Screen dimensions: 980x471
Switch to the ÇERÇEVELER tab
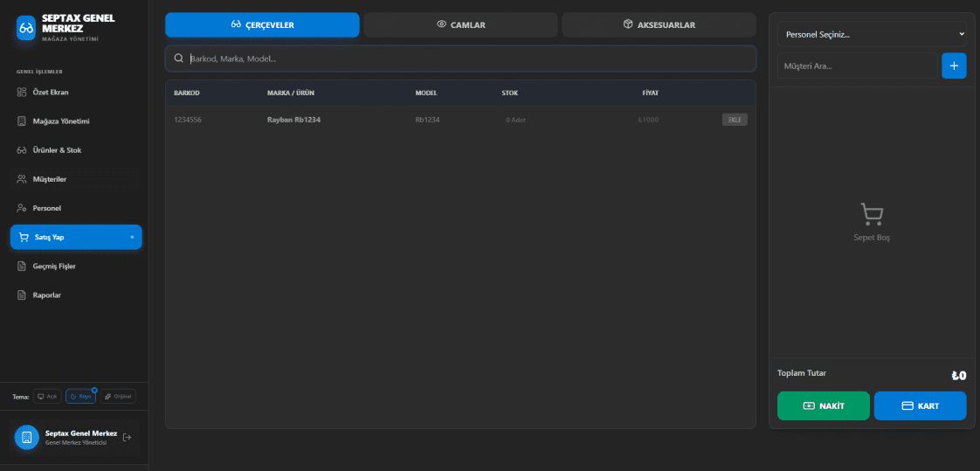[x=263, y=25]
